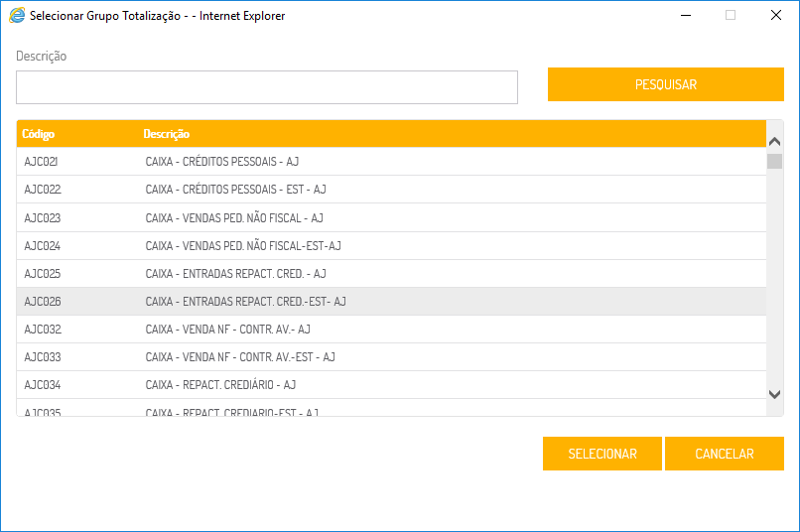800x532 pixels.
Task: Sort list by Descrição column header
Action: pos(167,134)
